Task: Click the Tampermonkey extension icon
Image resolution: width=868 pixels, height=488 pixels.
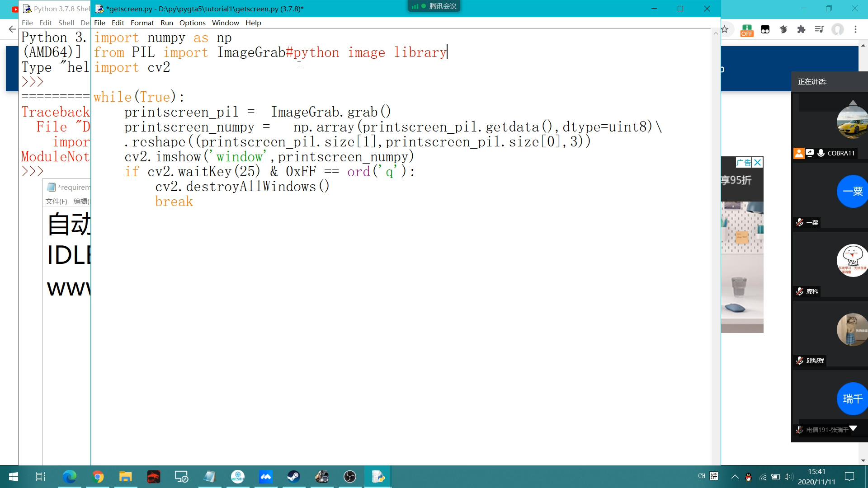Action: pos(765,29)
